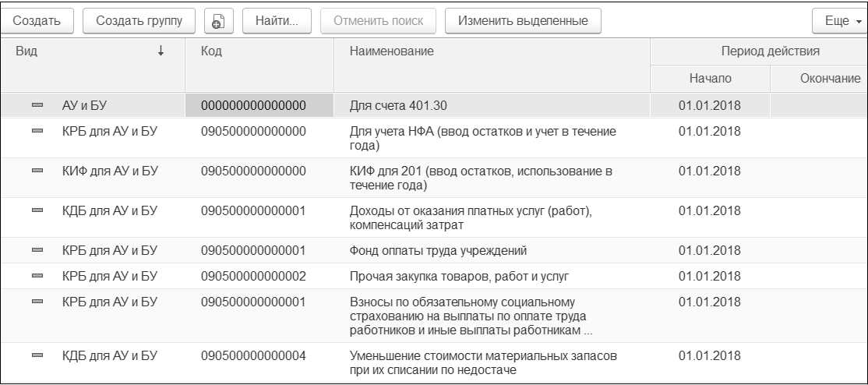Click the Наименование column header
Image resolution: width=868 pixels, height=385 pixels.
point(491,51)
